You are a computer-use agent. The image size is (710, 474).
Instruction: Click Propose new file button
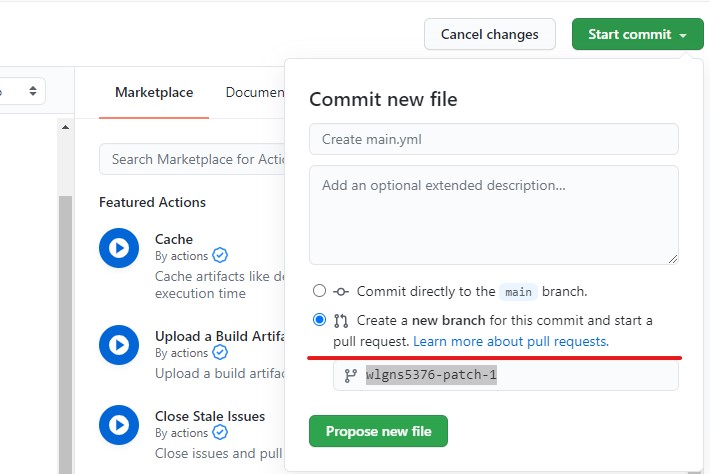point(378,431)
